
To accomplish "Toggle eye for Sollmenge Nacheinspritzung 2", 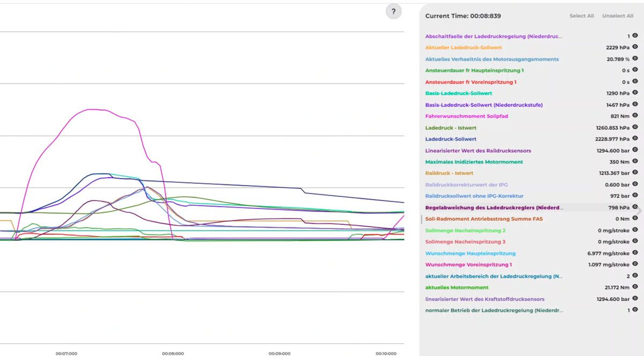I will (x=635, y=230).
